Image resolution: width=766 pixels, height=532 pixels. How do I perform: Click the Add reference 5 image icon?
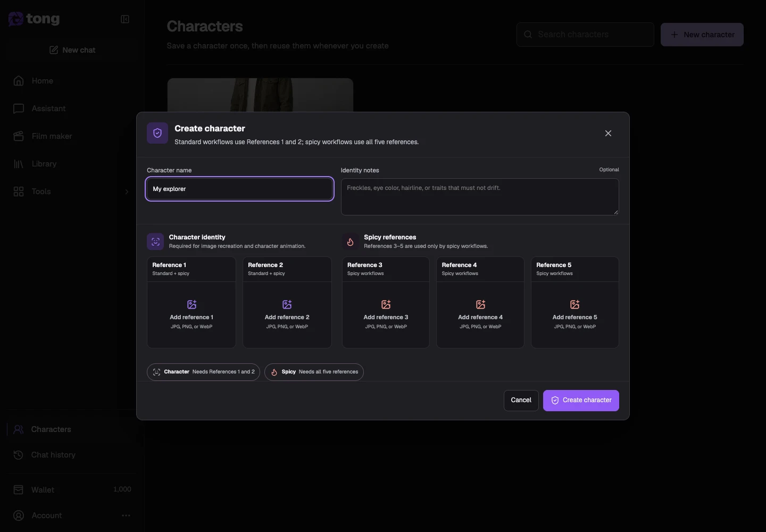575,304
